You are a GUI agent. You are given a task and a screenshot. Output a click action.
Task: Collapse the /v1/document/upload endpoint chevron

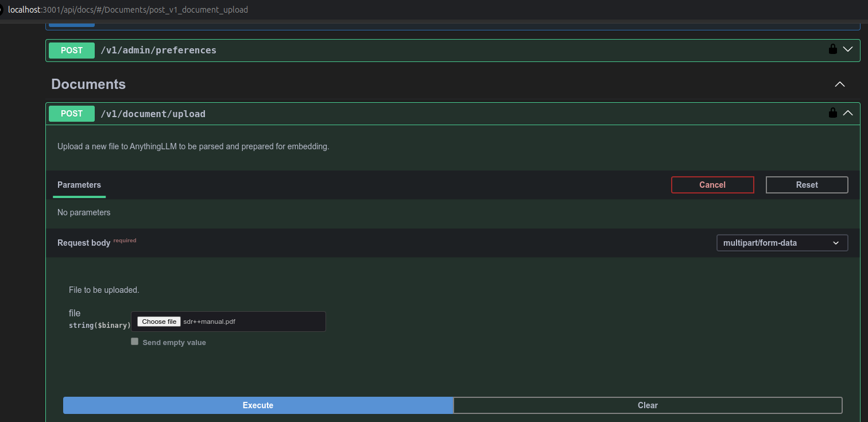click(848, 113)
